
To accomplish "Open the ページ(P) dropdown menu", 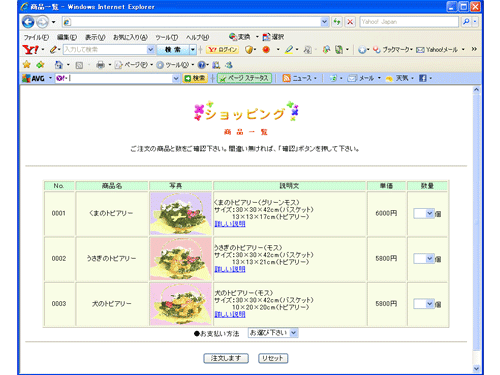I will [x=133, y=65].
